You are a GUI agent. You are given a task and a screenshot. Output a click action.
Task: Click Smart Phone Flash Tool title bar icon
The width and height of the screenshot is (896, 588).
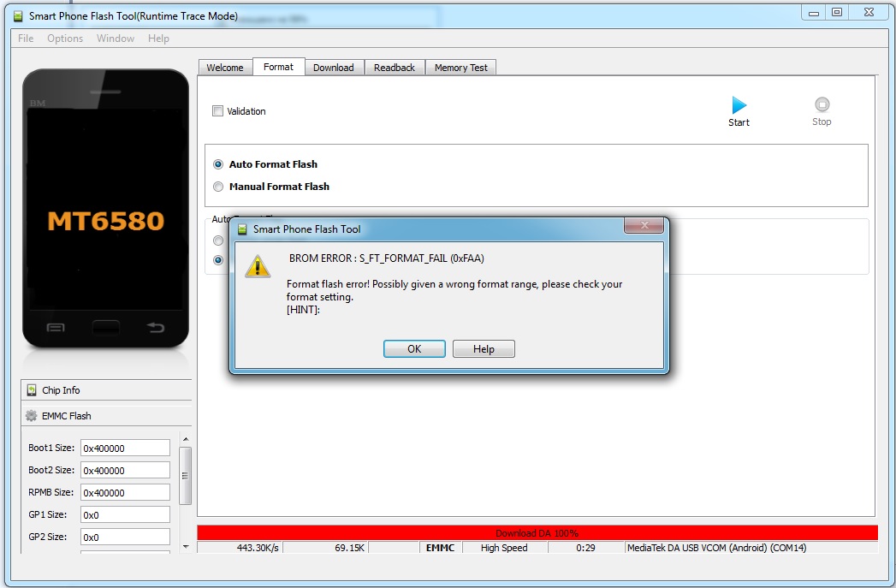(18, 16)
